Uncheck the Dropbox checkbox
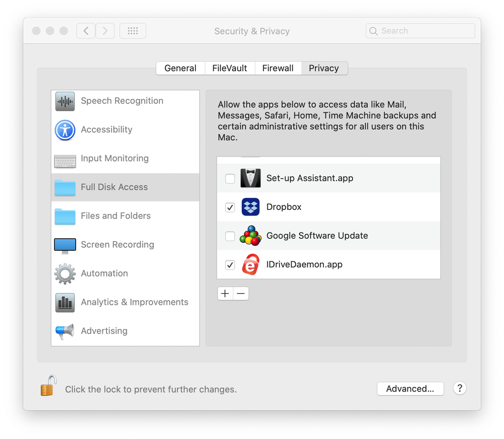 click(x=230, y=207)
